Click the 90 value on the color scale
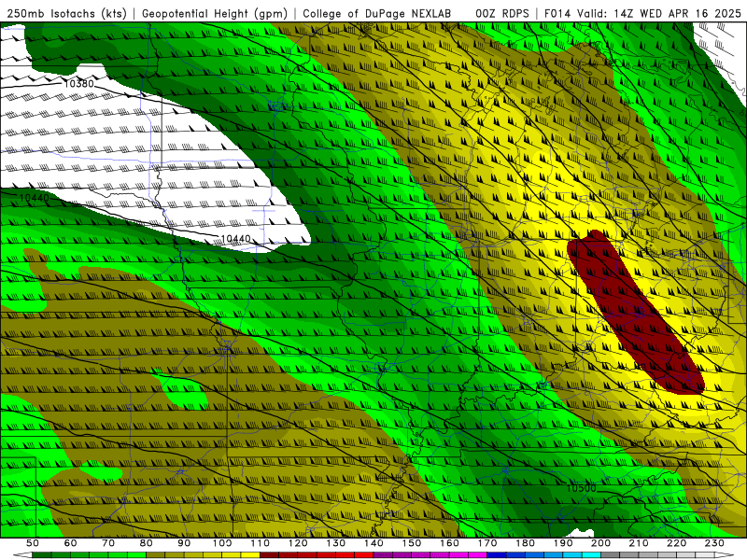The image size is (747, 560). [184, 543]
